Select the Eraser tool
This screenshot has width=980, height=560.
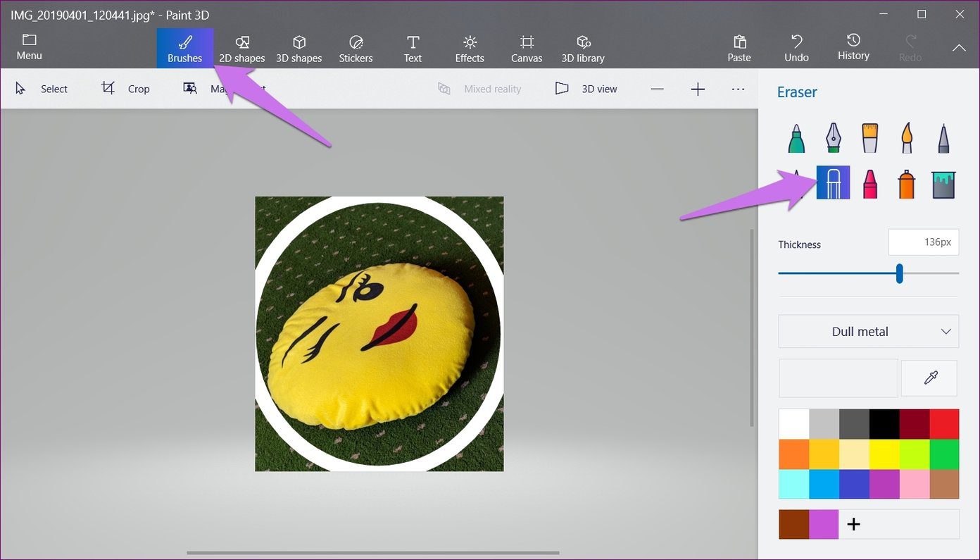(833, 182)
